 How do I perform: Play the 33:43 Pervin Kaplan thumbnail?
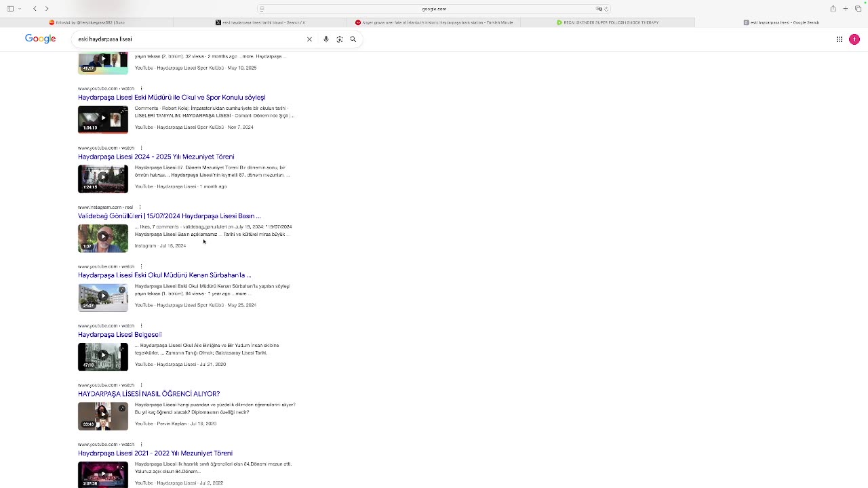[x=103, y=416]
